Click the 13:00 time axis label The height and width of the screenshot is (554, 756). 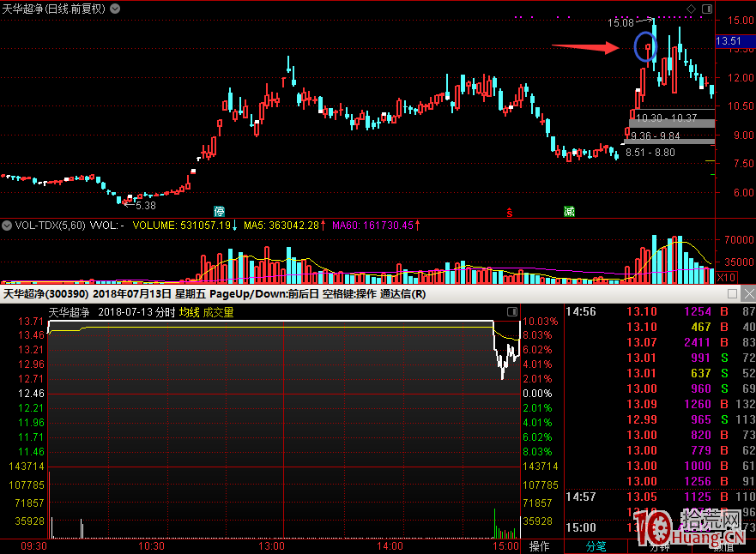tap(271, 546)
